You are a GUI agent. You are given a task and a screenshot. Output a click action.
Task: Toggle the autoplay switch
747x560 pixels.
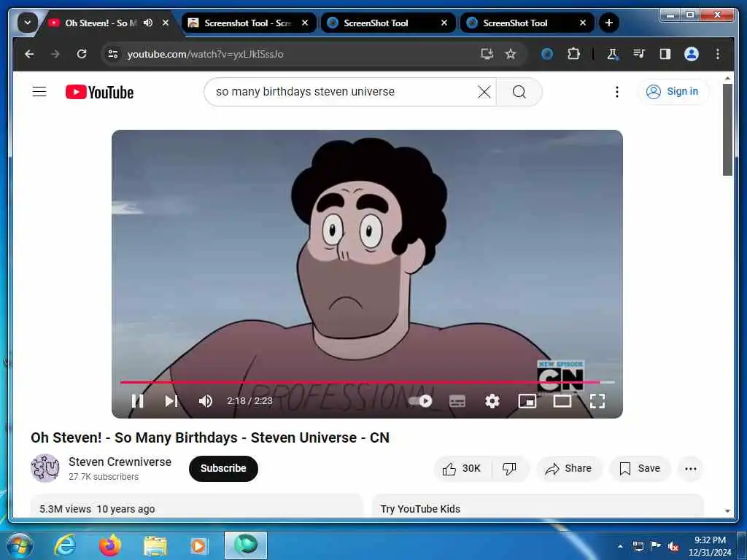point(421,401)
